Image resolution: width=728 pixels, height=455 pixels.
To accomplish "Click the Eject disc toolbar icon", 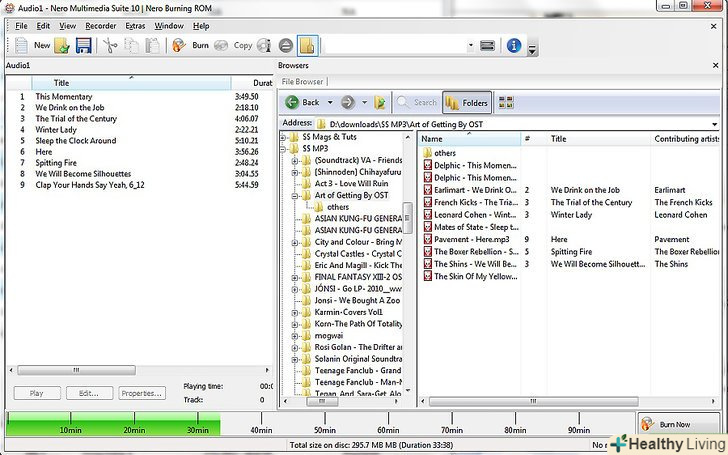I will [x=285, y=45].
